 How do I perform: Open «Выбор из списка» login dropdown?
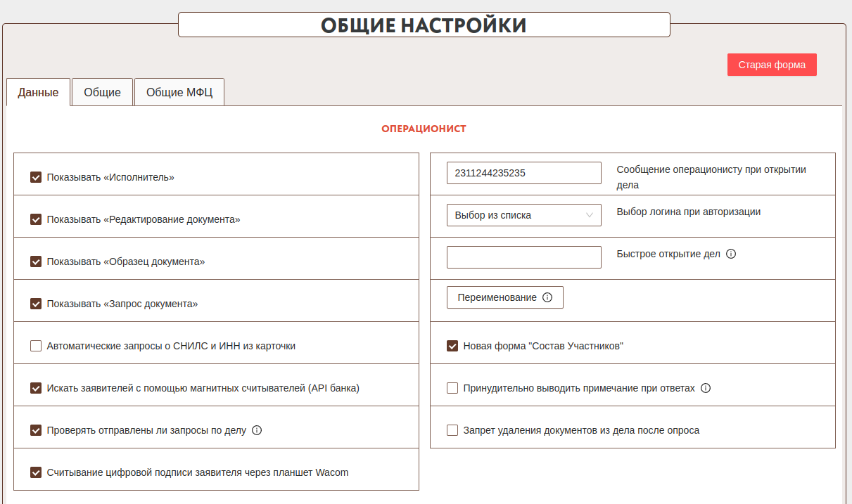523,215
